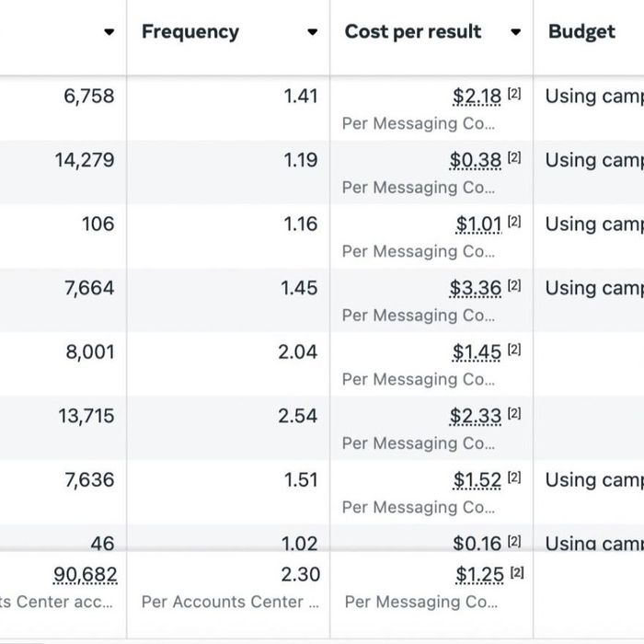Click the $2.33 cost per result value

(x=476, y=417)
